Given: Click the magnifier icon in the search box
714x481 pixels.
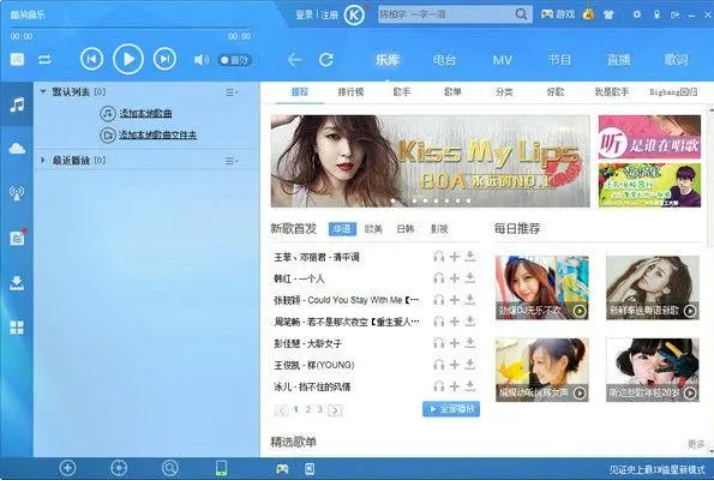Looking at the screenshot, I should click(x=521, y=15).
